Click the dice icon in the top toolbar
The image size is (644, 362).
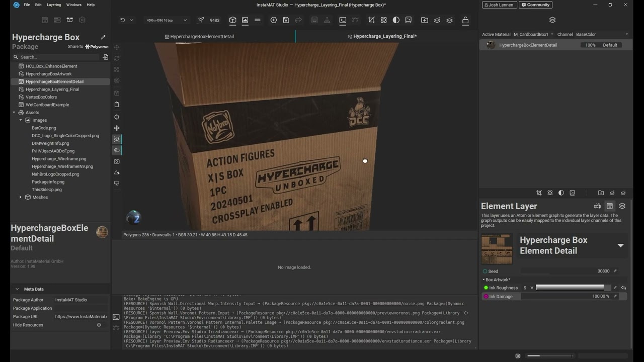pyautogui.click(x=409, y=20)
